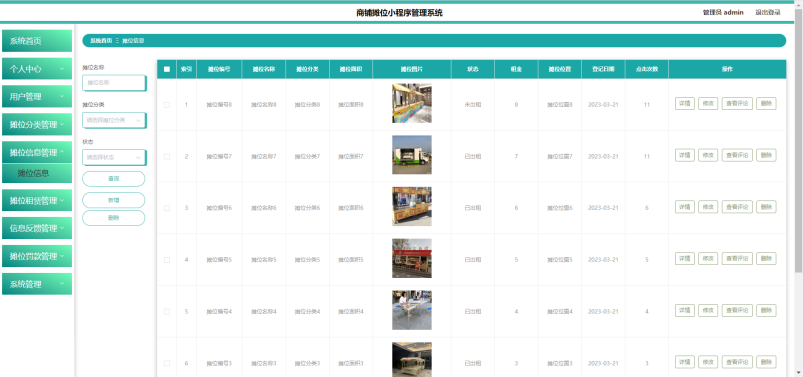This screenshot has width=803, height=377.
Task: Open 详情 for row 摊位编号4
Action: [x=685, y=310]
